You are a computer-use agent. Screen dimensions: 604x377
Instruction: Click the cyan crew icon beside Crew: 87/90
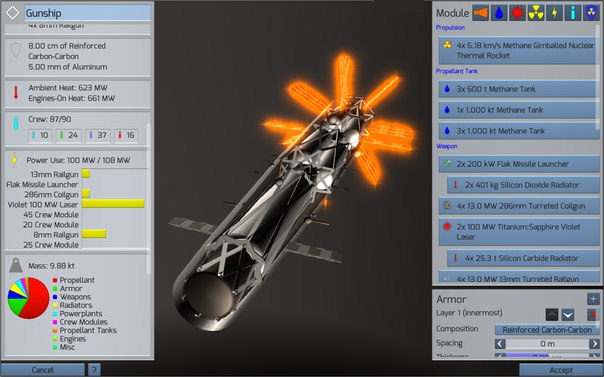[x=15, y=122]
